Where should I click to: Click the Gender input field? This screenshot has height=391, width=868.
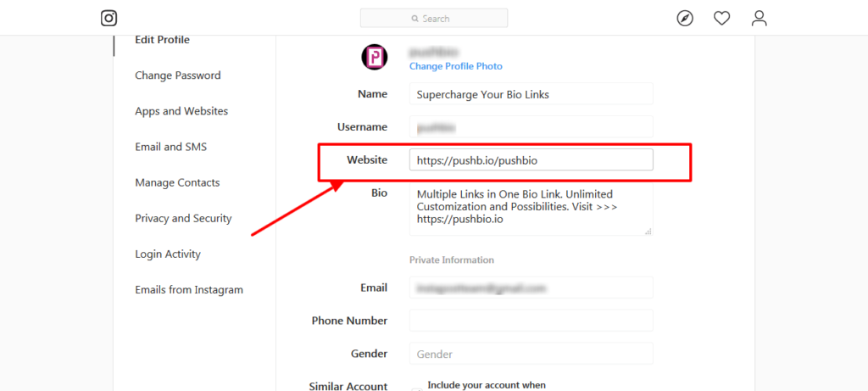[x=531, y=354]
